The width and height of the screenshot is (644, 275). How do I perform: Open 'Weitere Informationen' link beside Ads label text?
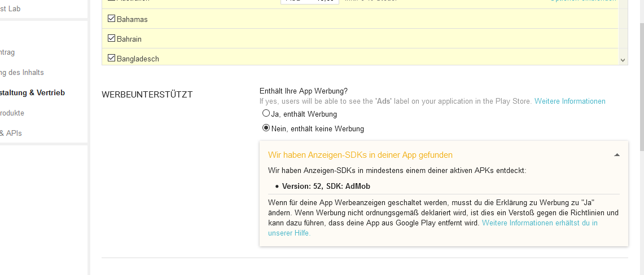(569, 101)
